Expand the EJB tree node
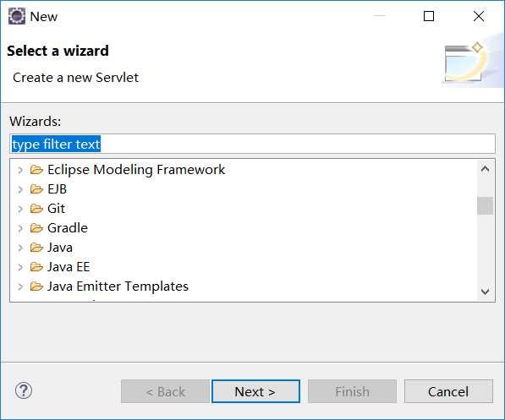 click(x=20, y=189)
